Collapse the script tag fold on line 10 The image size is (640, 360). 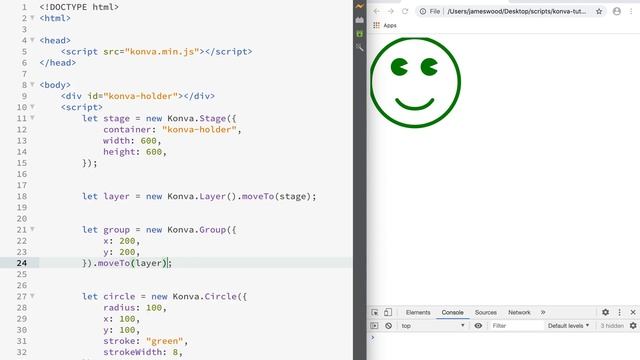(32, 107)
